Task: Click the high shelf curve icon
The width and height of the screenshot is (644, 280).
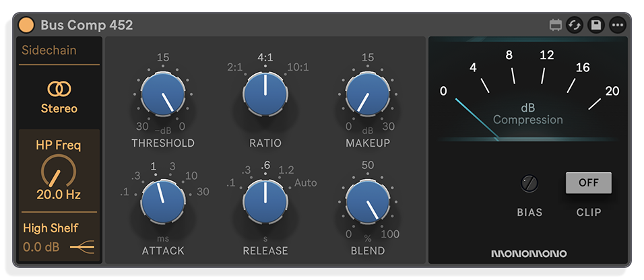Action: click(82, 247)
